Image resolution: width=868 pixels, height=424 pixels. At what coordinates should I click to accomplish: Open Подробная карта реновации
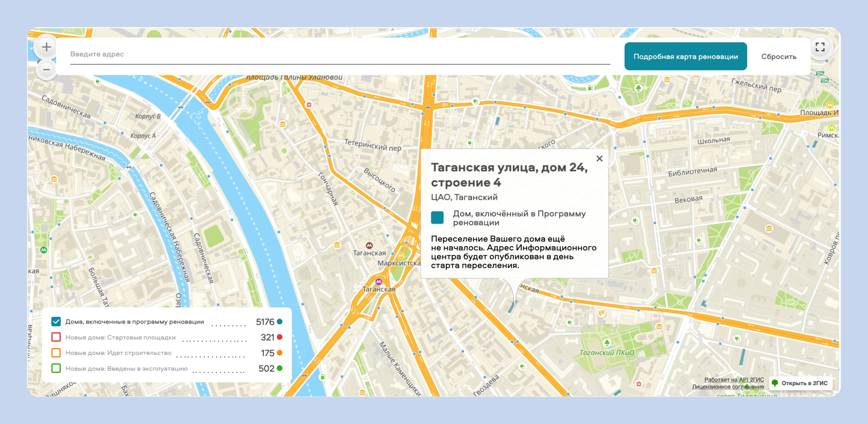click(x=685, y=56)
